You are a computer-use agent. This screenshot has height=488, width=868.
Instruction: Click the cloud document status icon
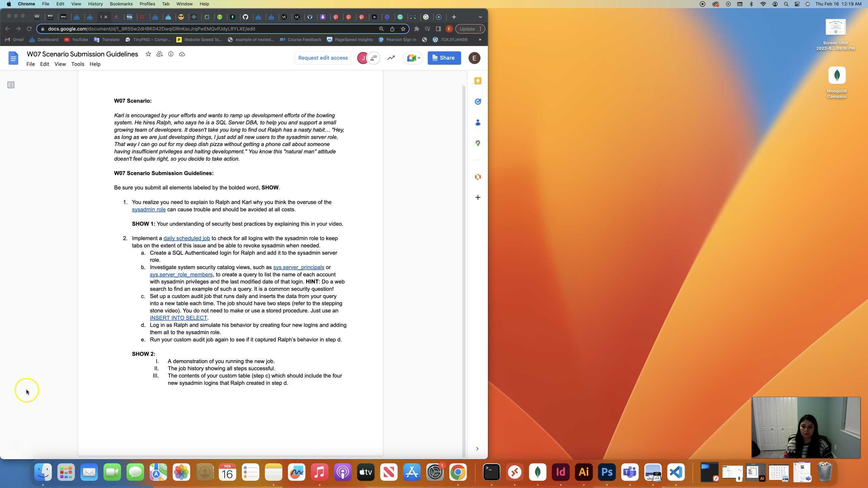(182, 54)
